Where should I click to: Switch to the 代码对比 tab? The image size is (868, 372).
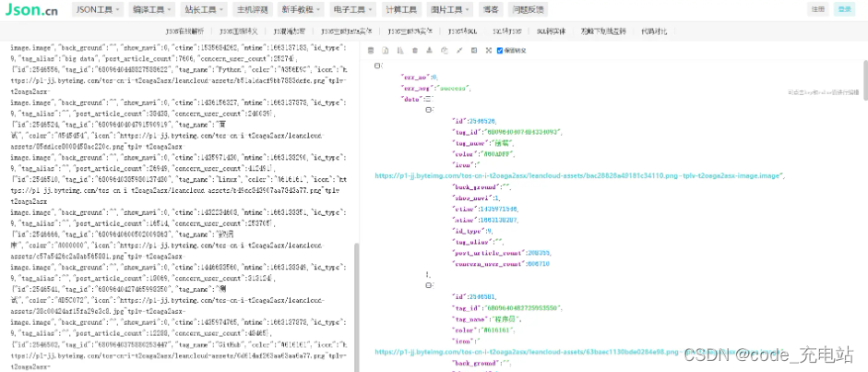tap(654, 31)
